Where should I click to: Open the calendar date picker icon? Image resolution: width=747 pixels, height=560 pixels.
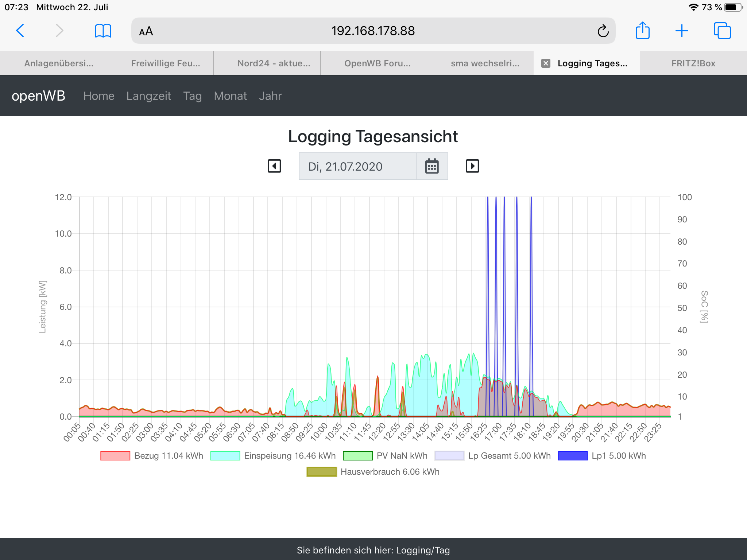tap(432, 167)
